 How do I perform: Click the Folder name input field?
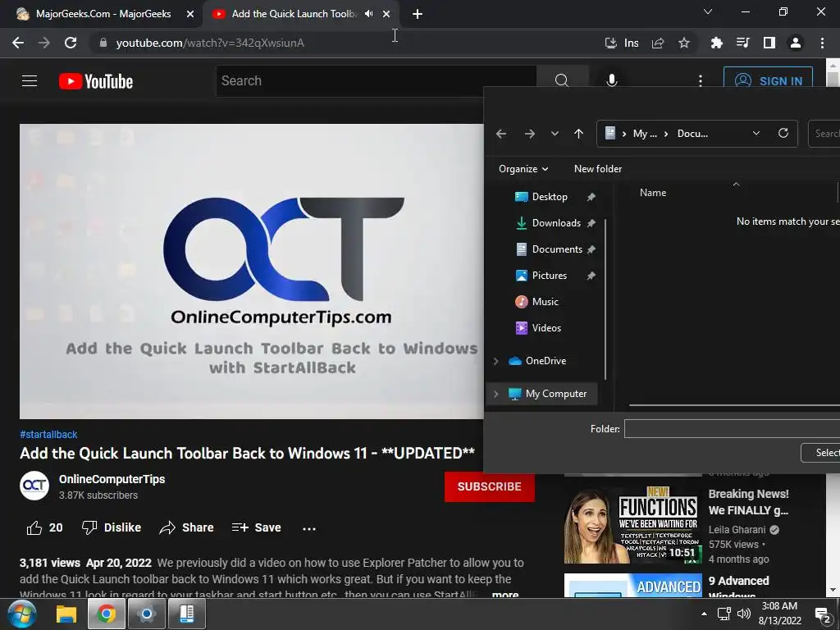point(732,428)
